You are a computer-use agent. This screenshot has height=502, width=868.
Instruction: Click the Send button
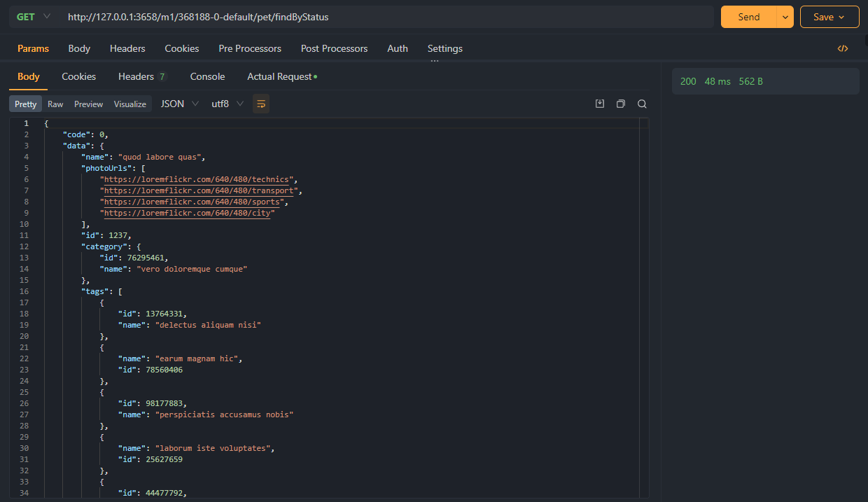click(x=748, y=17)
